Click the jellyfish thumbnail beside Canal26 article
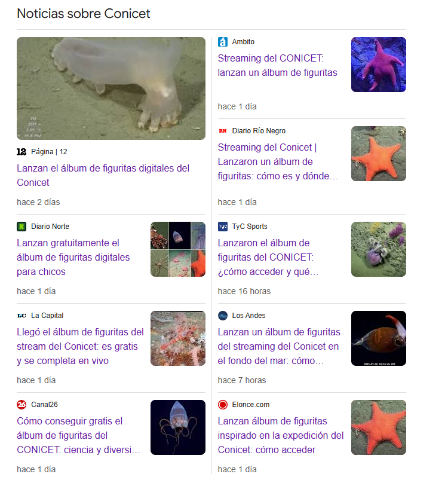The height and width of the screenshot is (480, 448). click(x=178, y=427)
